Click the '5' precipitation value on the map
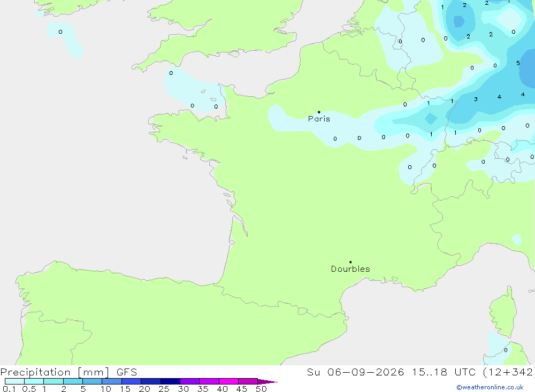 pos(518,63)
